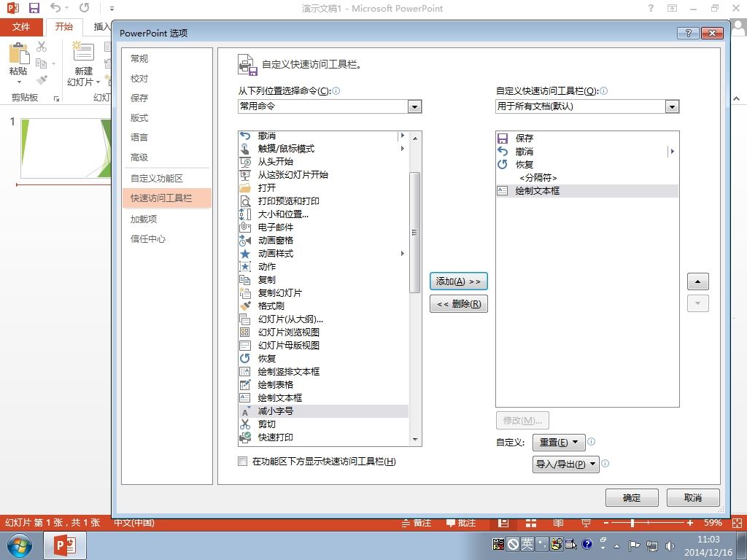The height and width of the screenshot is (560, 747).
Task: Expand the 新建幻灯片 dropdown arrow in ribbon
Action: coord(98,82)
